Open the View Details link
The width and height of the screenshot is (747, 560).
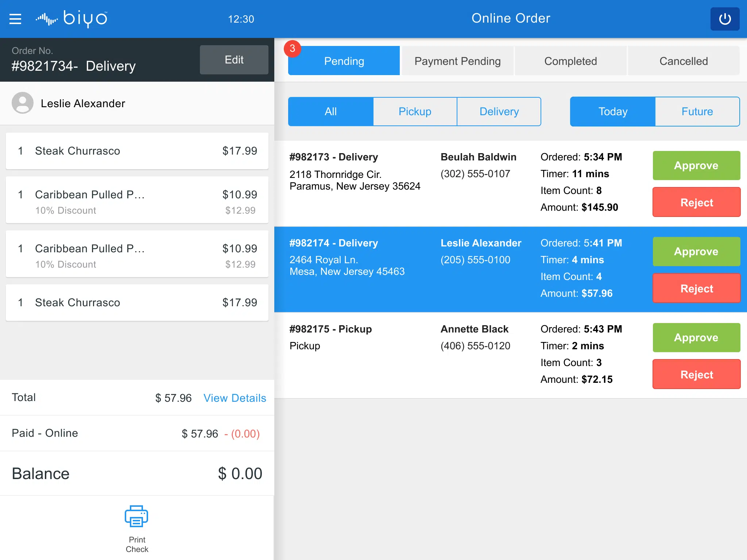tap(235, 398)
